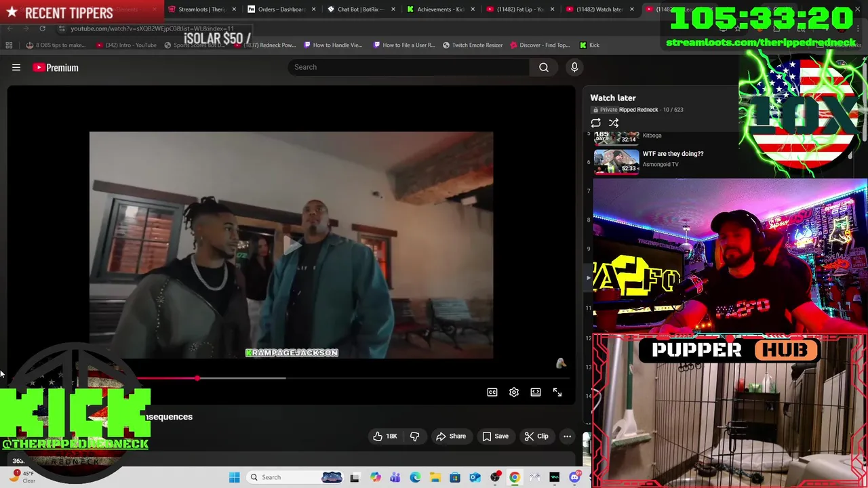Focus the YouTube search input field
Viewport: 868px width, 488px height.
point(408,67)
